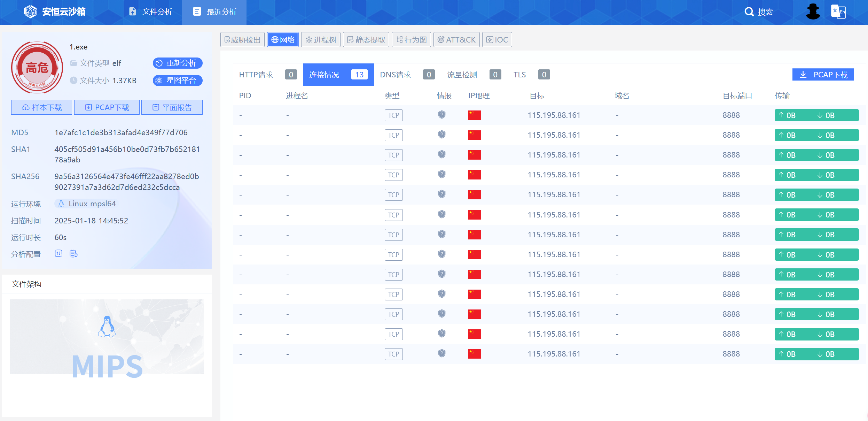
Task: Select the HTTP请求 sub-tab
Action: point(256,75)
